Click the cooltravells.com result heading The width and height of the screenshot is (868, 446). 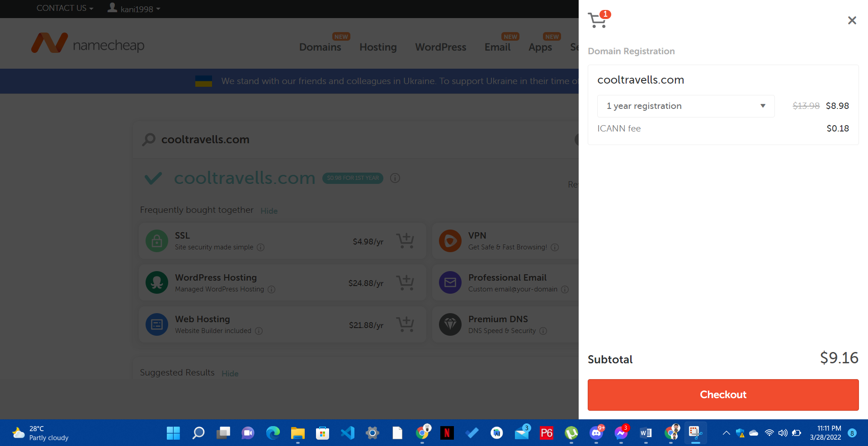(x=245, y=178)
